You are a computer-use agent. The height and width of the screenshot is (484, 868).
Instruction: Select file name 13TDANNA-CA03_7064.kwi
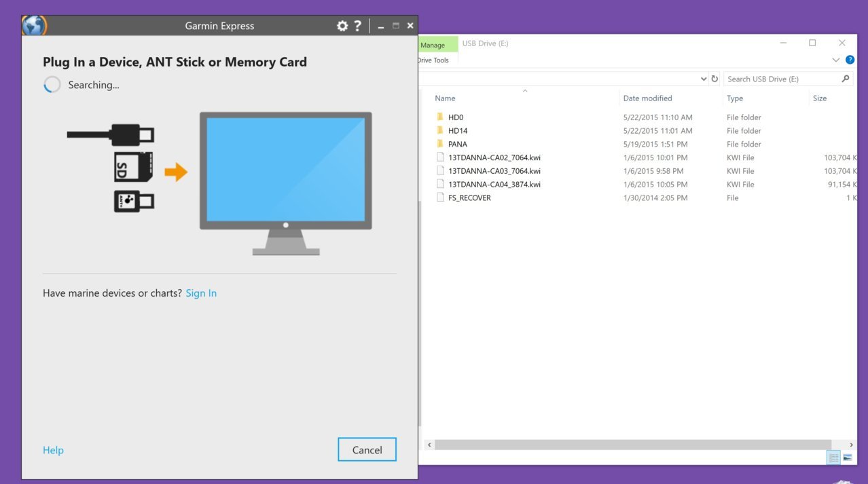(x=494, y=171)
